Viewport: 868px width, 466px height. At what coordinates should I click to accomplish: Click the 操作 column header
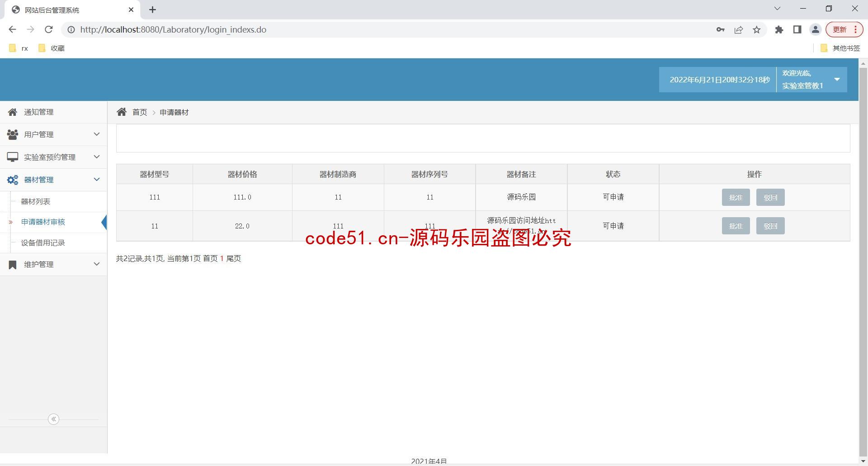(x=755, y=174)
